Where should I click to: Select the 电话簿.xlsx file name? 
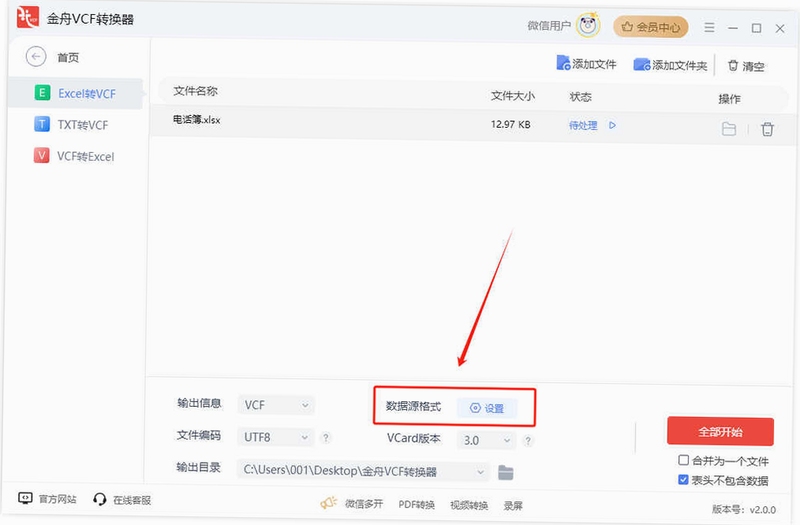point(196,119)
